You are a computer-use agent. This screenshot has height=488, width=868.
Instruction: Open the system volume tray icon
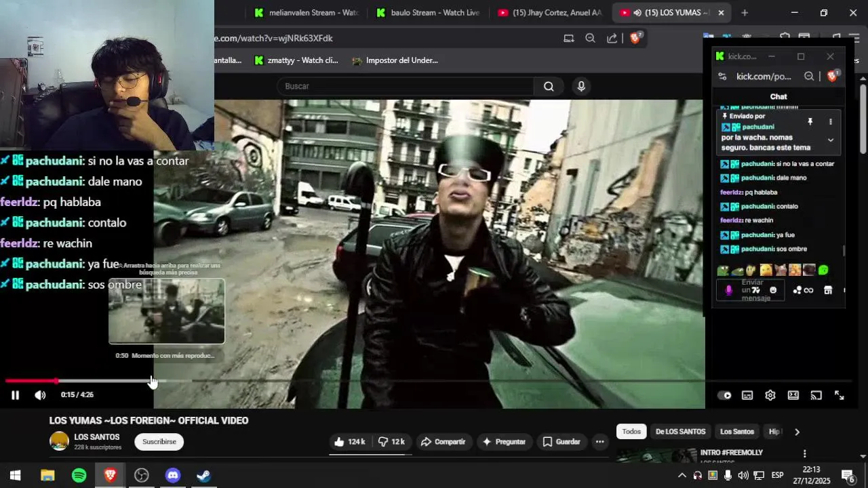click(743, 475)
